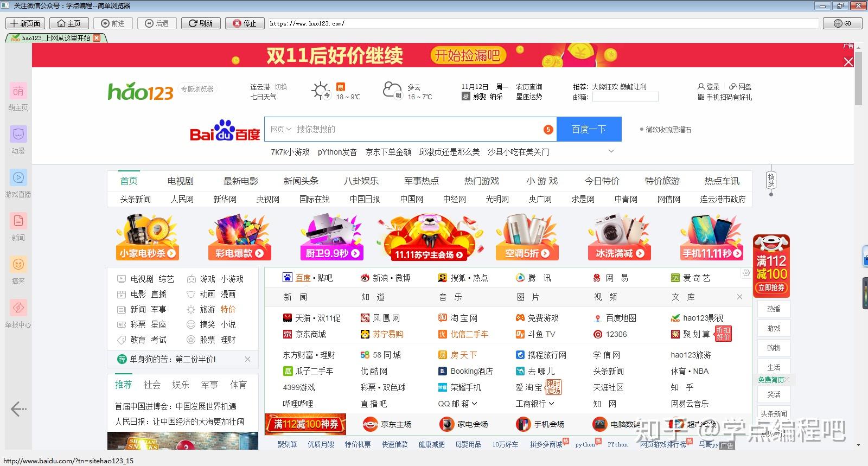Click the 邮箱 input field
The image size is (868, 466).
(625, 97)
